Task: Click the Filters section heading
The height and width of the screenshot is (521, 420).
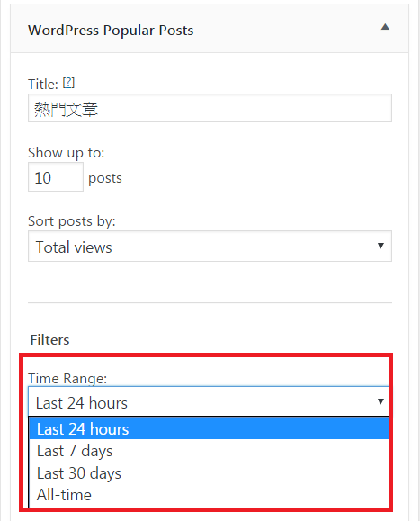Action: pyautogui.click(x=49, y=340)
